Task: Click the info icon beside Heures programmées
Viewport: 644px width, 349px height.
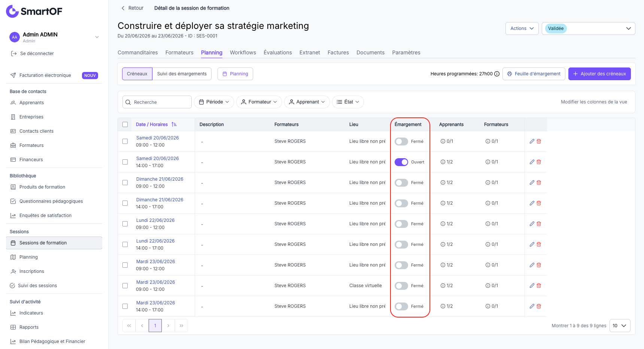Action: [497, 74]
